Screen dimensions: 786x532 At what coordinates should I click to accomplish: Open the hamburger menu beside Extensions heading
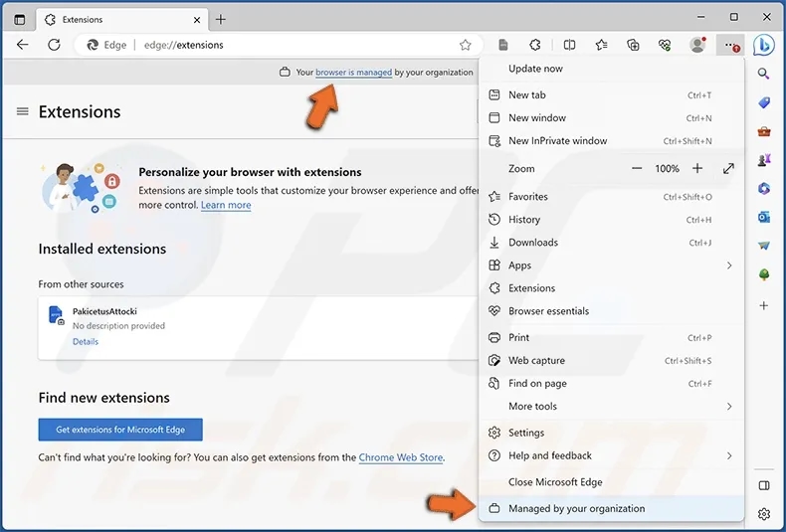pos(22,111)
